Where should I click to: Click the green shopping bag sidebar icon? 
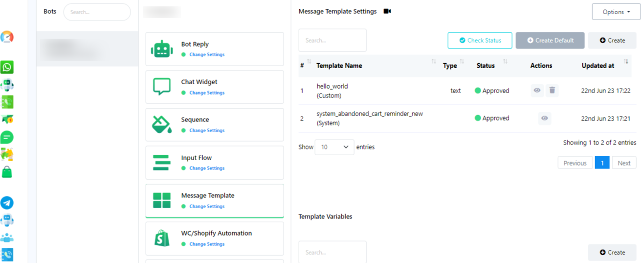[7, 172]
